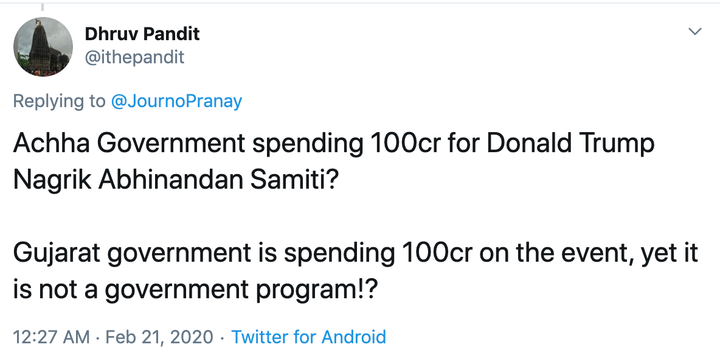Open the @ithepandit handle
720x364 pixels.
(135, 58)
